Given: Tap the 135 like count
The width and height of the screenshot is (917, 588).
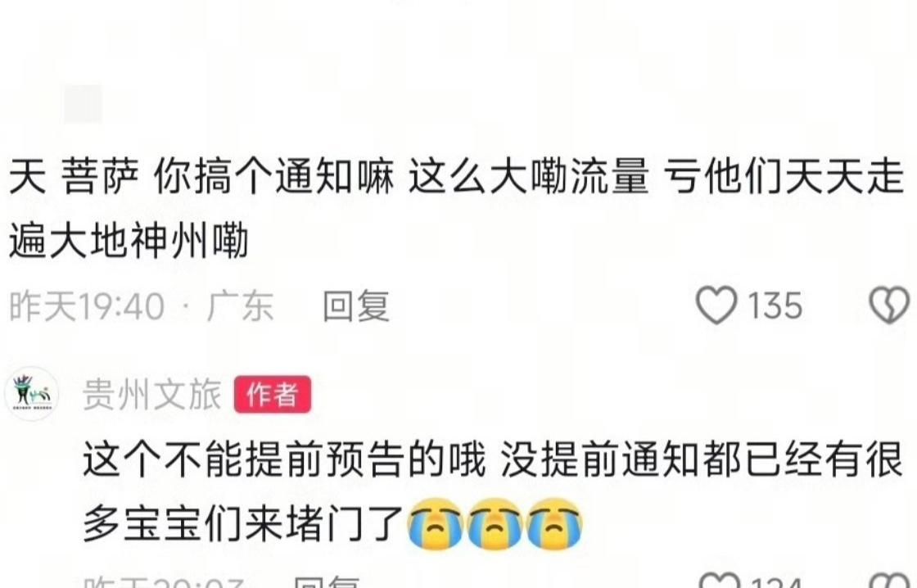Looking at the screenshot, I should 775,305.
